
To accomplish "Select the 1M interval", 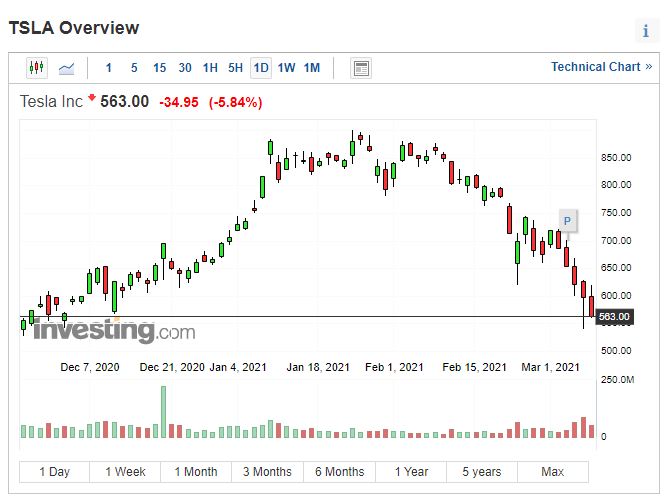I will click(312, 68).
